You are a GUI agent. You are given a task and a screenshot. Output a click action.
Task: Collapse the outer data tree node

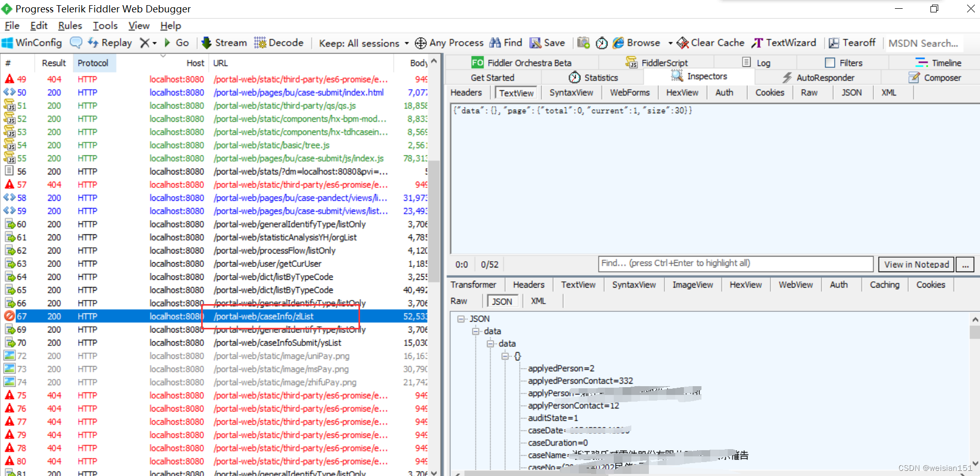click(476, 331)
